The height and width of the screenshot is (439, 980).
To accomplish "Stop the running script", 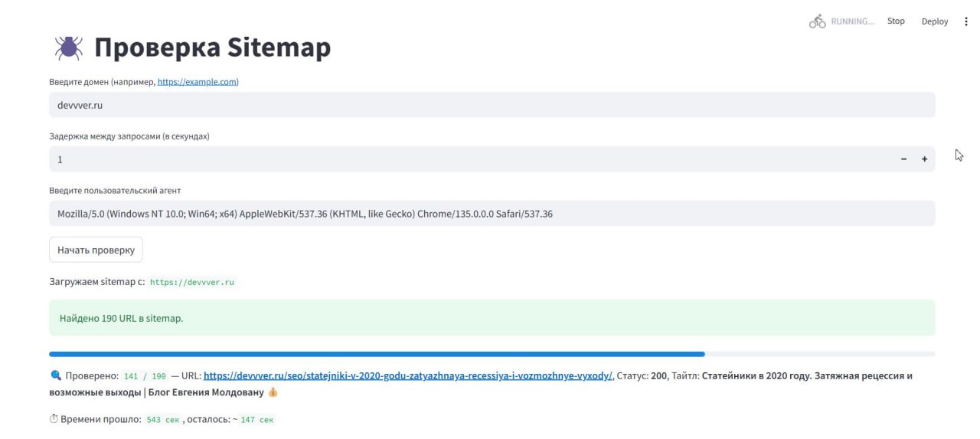I will point(896,21).
